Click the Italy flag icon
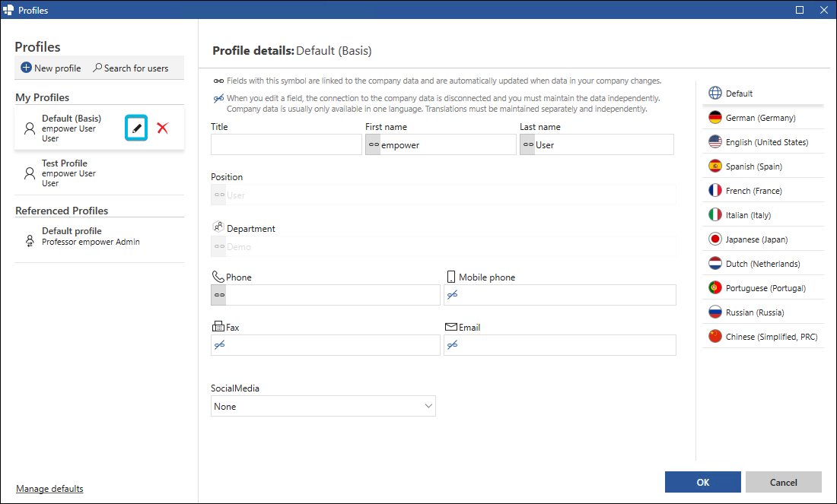The width and height of the screenshot is (837, 504). [715, 215]
